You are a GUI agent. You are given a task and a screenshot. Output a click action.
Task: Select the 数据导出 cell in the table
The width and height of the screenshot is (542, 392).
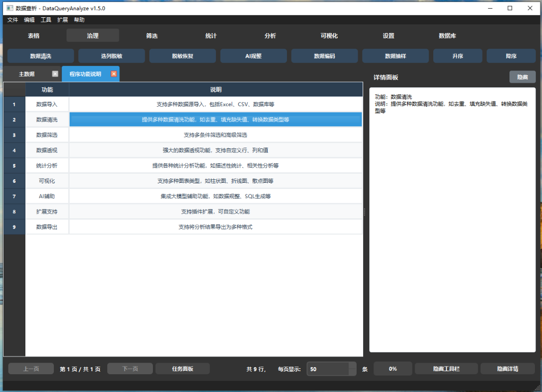[47, 227]
